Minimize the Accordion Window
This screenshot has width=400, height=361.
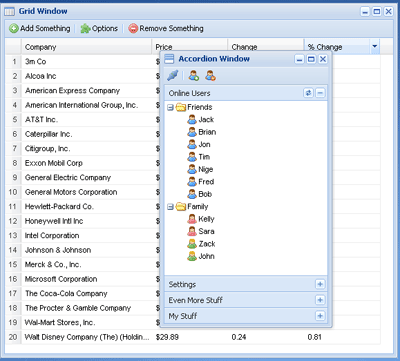300,59
